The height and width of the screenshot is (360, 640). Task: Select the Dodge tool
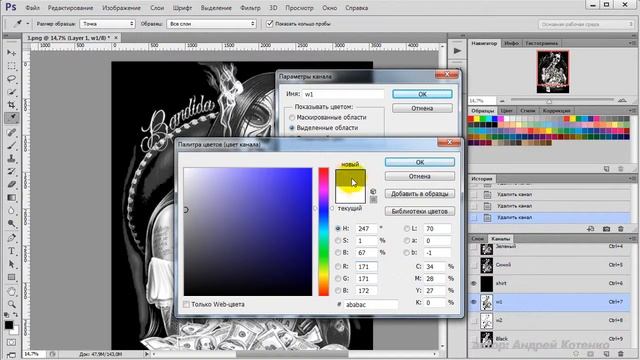pos(11,224)
